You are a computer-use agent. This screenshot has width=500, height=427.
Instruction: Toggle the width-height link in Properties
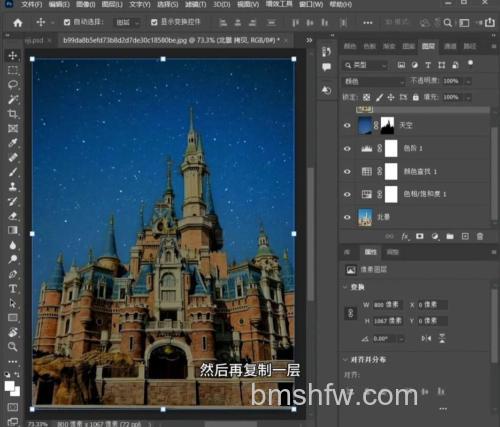click(x=351, y=313)
